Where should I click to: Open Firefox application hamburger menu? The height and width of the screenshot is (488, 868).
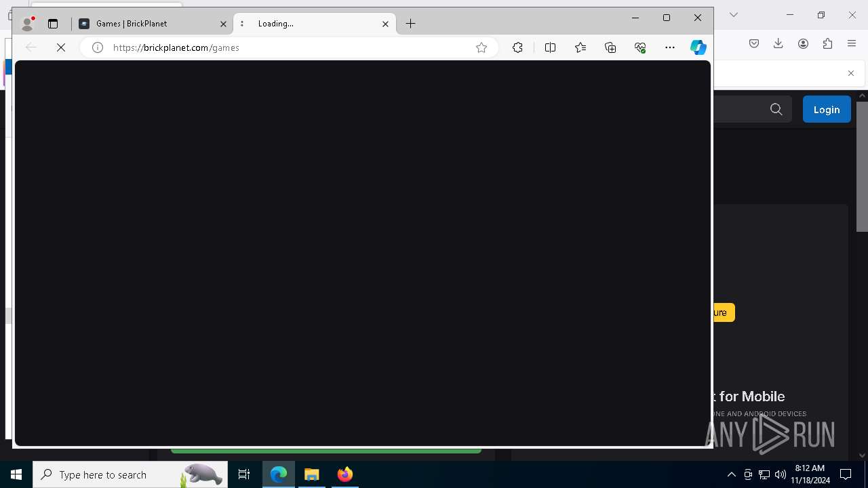coord(852,43)
